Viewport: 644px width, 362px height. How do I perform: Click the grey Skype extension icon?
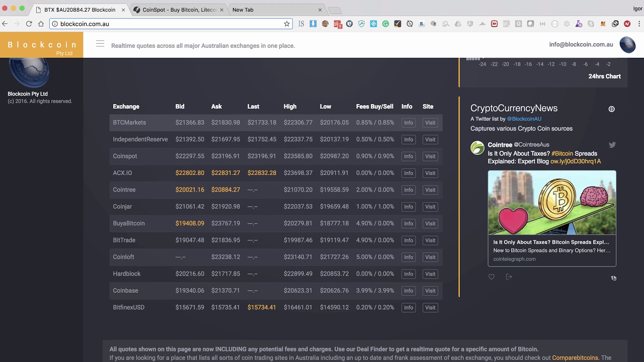[x=591, y=24]
